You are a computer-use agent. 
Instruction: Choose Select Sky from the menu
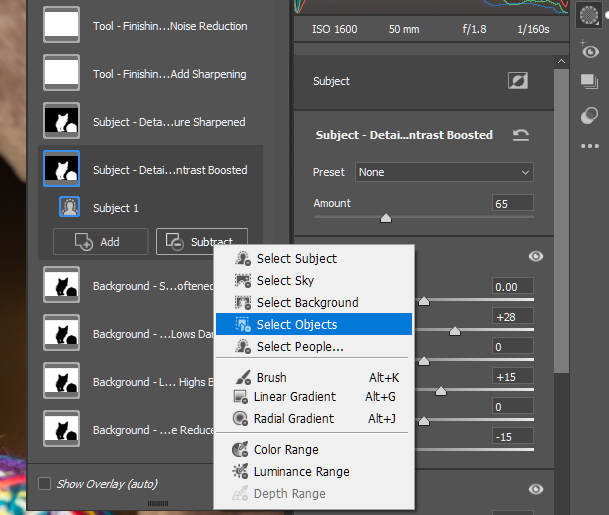pos(285,281)
